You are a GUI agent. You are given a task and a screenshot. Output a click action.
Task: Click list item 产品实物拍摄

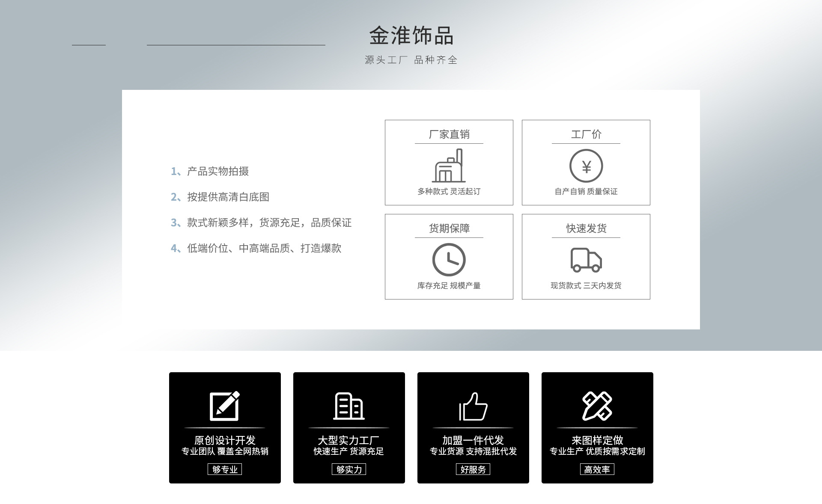click(217, 171)
